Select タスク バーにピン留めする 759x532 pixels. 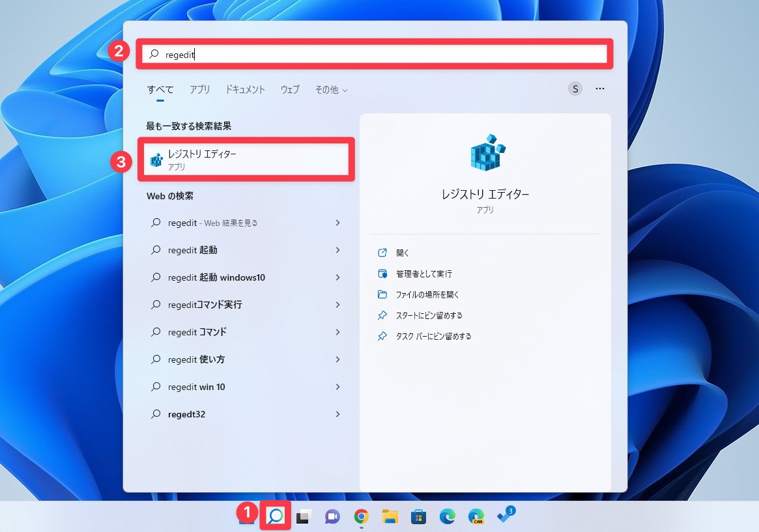(x=433, y=336)
